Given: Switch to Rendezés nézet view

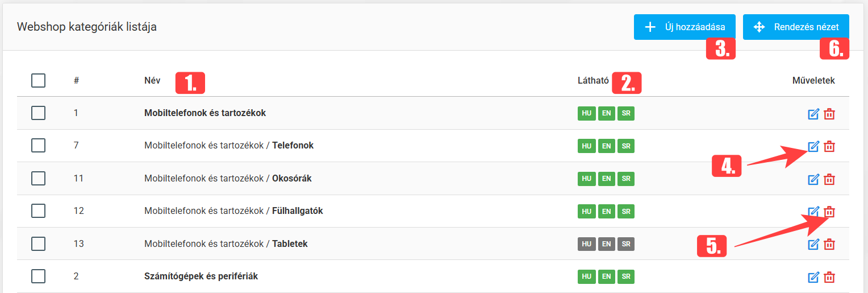Looking at the screenshot, I should point(796,27).
